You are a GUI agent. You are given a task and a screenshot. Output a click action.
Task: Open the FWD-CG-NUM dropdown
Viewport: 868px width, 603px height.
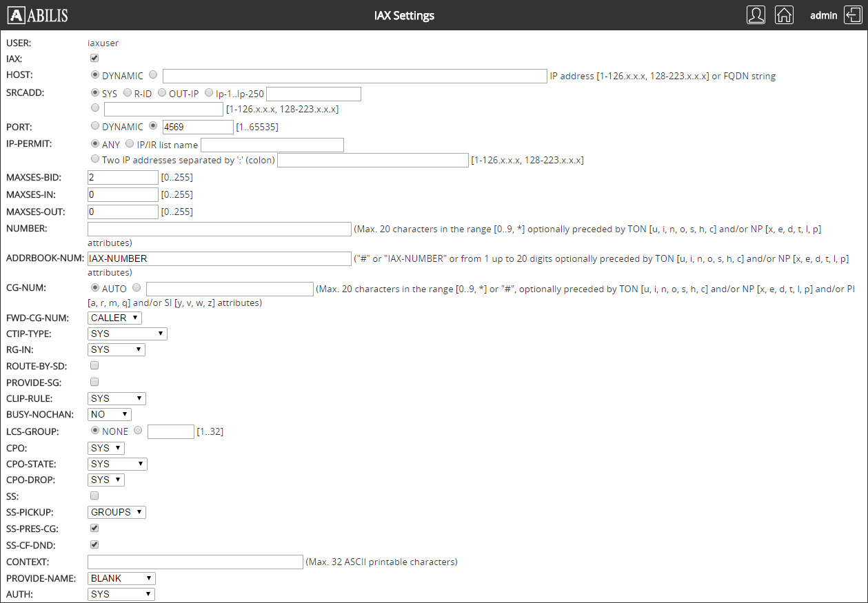[114, 318]
